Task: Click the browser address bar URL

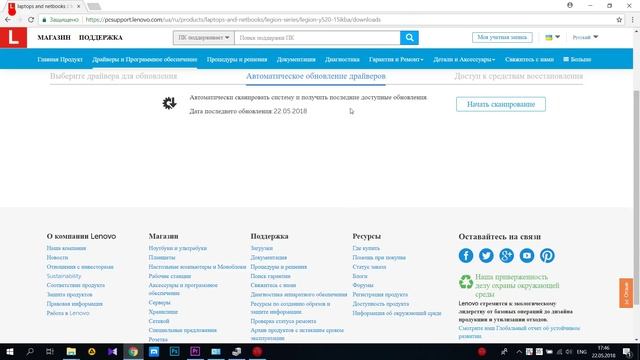Action: (x=233, y=20)
